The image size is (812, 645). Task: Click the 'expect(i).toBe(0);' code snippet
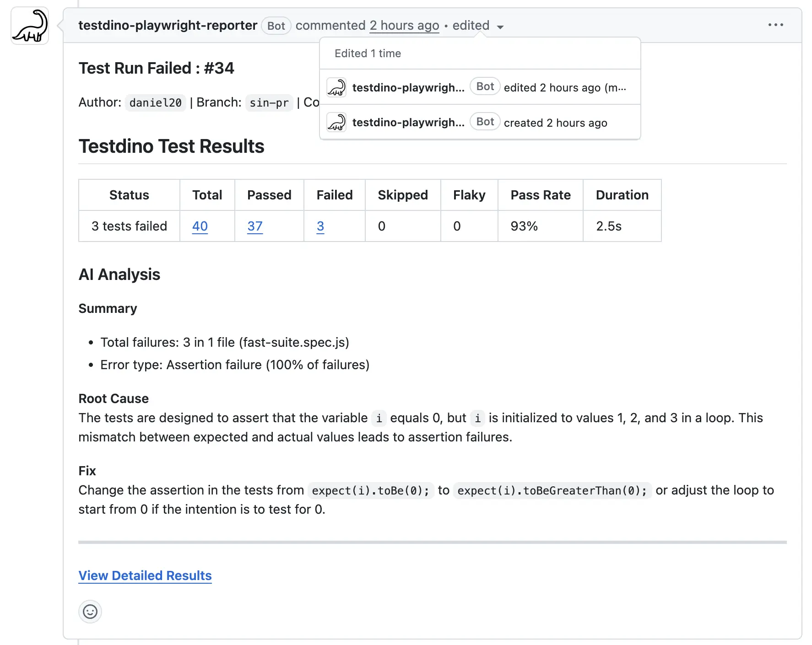370,490
